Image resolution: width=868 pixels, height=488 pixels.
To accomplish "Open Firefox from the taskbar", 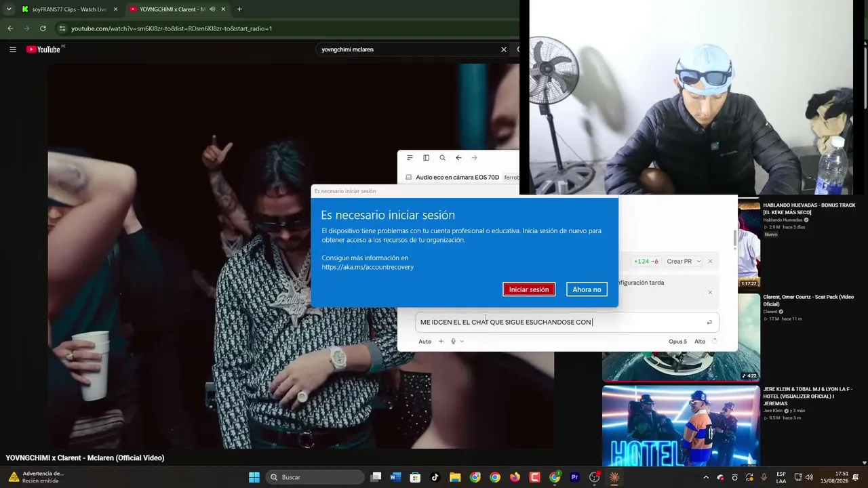I will click(515, 477).
